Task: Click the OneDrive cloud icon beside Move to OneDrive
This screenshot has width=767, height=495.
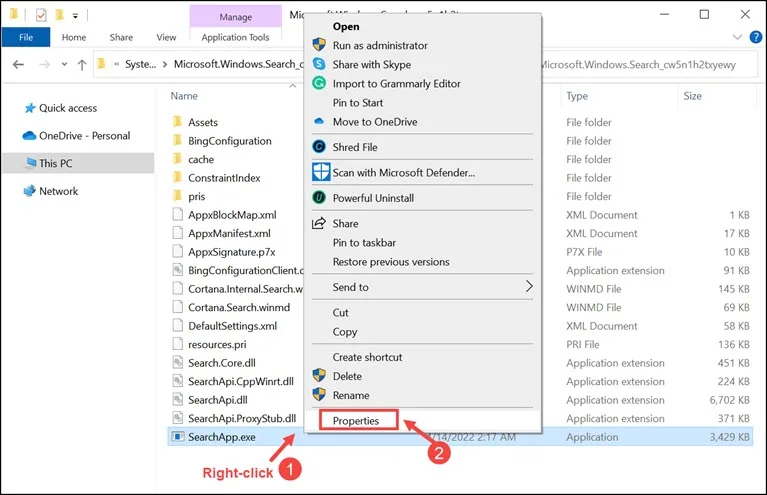Action: 319,121
